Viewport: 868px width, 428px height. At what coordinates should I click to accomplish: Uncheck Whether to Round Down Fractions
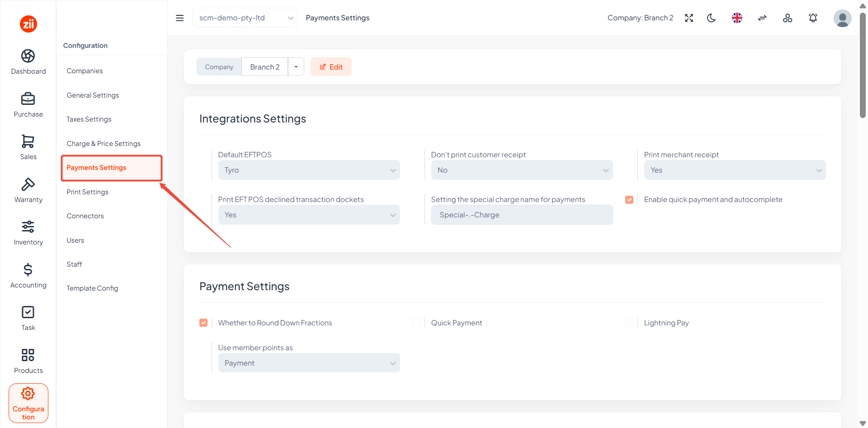203,323
